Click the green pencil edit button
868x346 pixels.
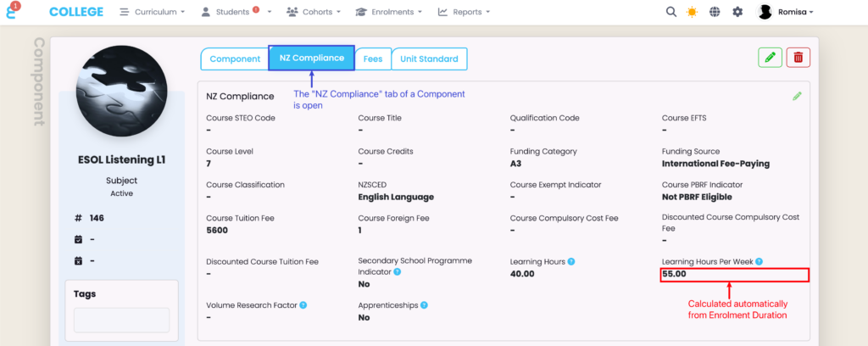(x=770, y=58)
